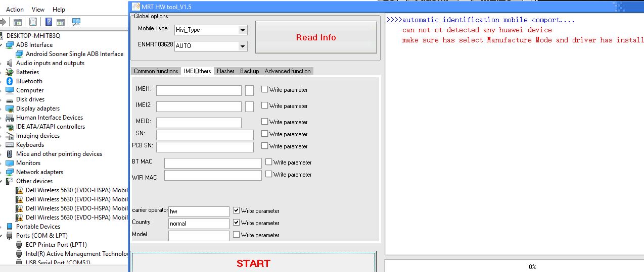The width and height of the screenshot is (644, 272).
Task: Uncheck Write parameter for Country
Action: [236, 223]
